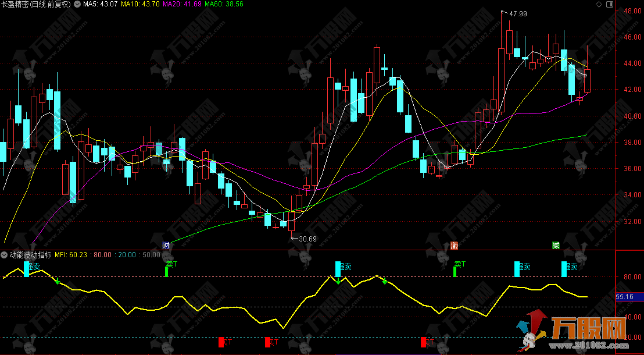
Task: Click the diamond icon at top right
Action: tap(598, 4)
